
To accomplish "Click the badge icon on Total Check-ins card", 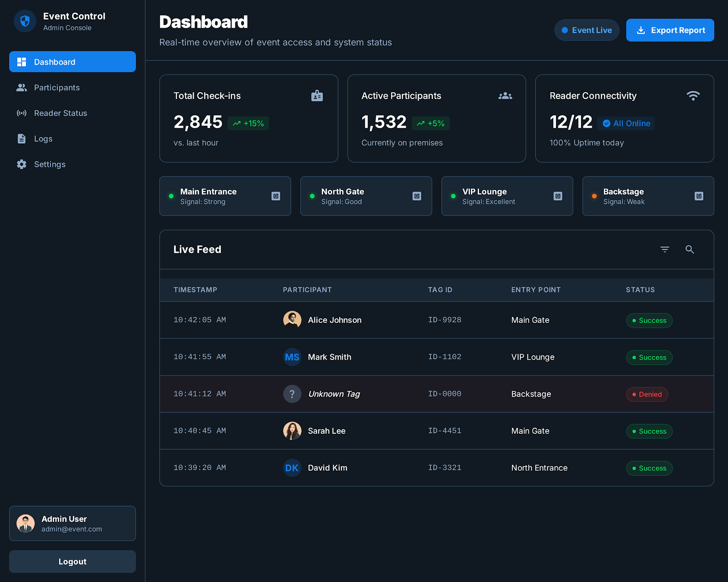I will 317,95.
